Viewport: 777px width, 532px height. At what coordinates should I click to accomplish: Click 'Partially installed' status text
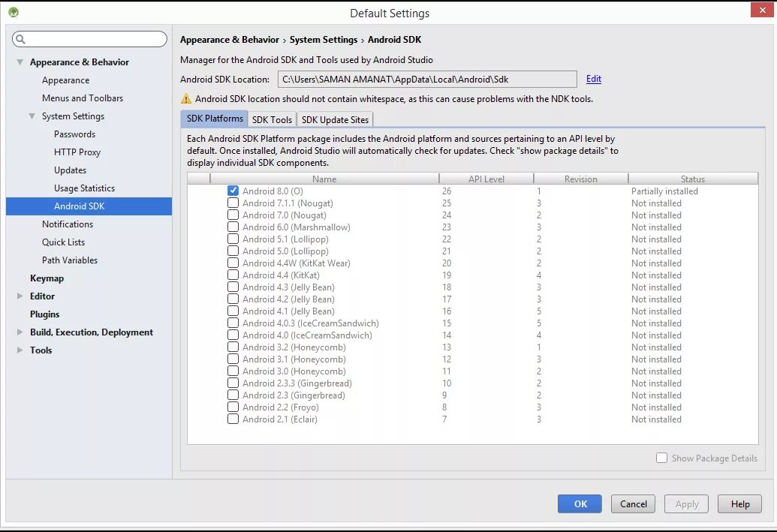(664, 191)
